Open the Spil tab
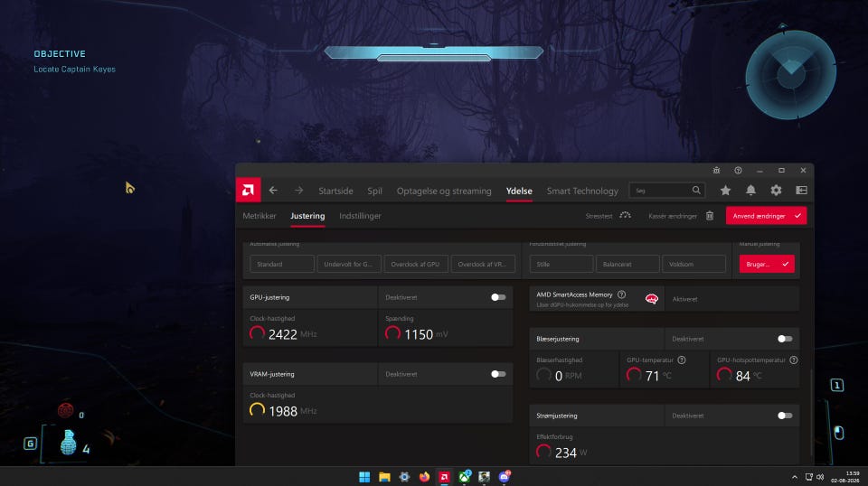 tap(374, 191)
